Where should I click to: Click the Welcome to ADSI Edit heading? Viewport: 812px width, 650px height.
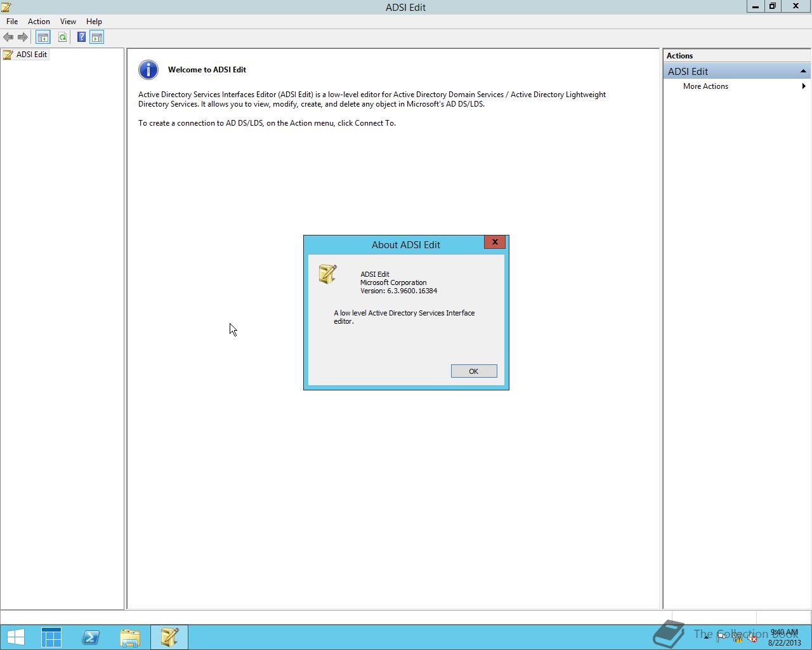pyautogui.click(x=207, y=70)
